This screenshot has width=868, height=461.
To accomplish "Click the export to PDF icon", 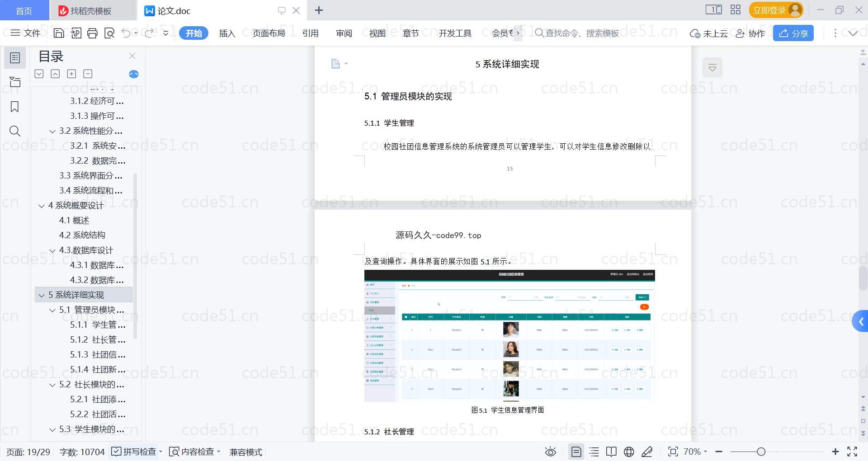I will pyautogui.click(x=76, y=33).
